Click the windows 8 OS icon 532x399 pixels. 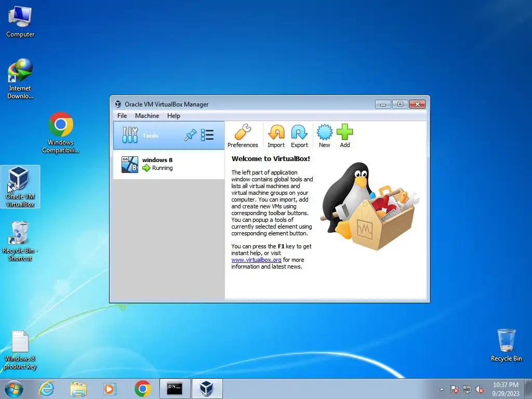(x=130, y=165)
